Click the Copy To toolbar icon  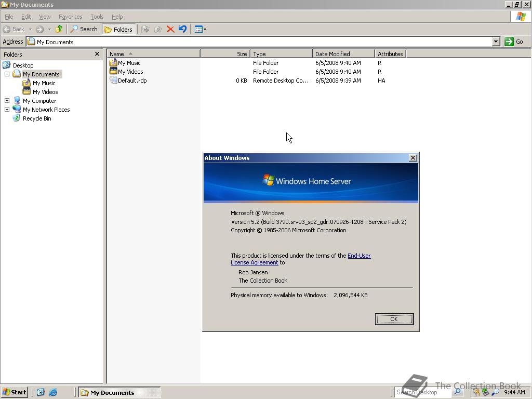tap(158, 29)
